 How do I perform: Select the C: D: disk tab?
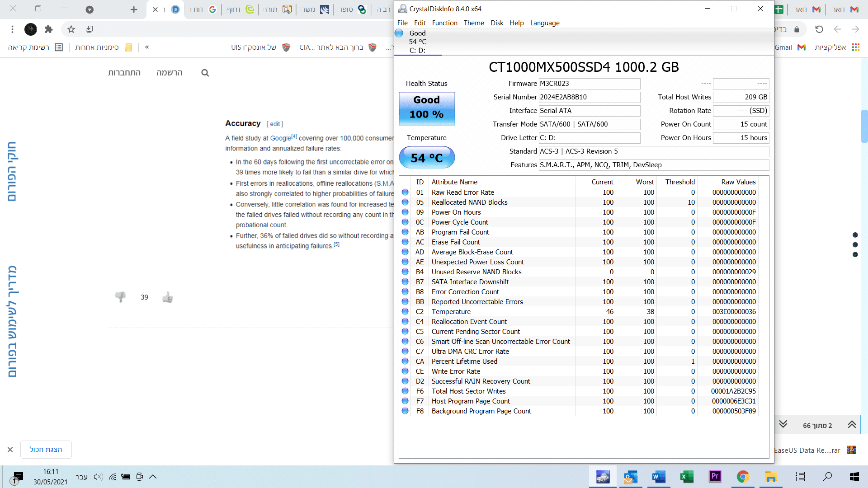[x=417, y=42]
